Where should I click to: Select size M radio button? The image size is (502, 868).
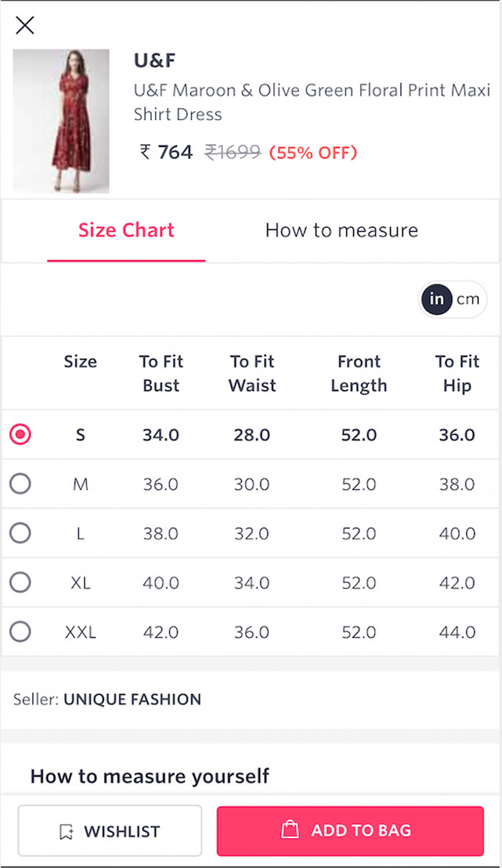point(20,484)
